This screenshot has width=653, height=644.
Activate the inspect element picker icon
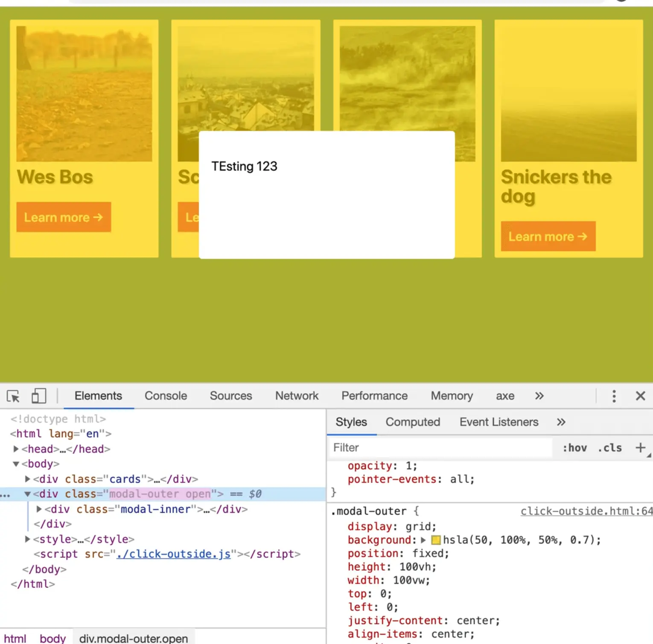[x=13, y=396]
